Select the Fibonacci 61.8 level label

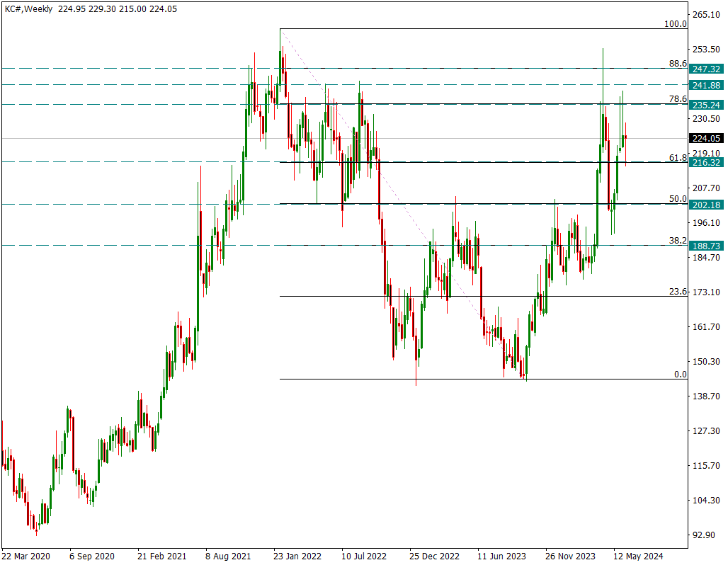coord(678,158)
